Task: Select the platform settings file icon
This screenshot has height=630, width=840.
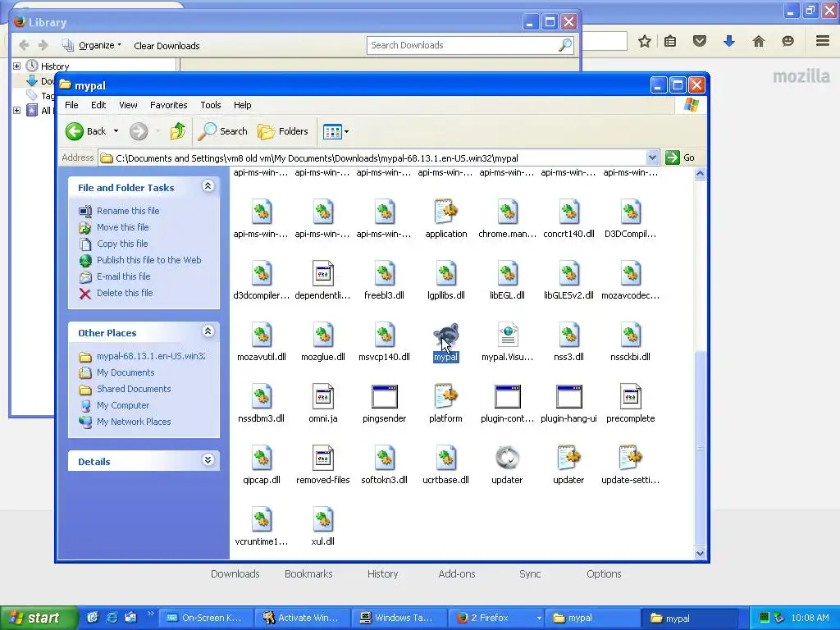Action: pos(445,397)
